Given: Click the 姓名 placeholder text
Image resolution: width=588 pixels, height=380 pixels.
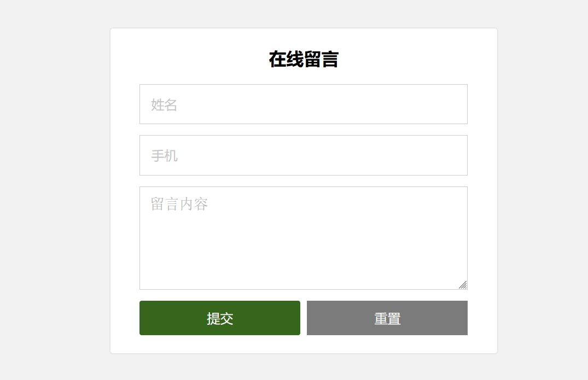Looking at the screenshot, I should coord(165,105).
